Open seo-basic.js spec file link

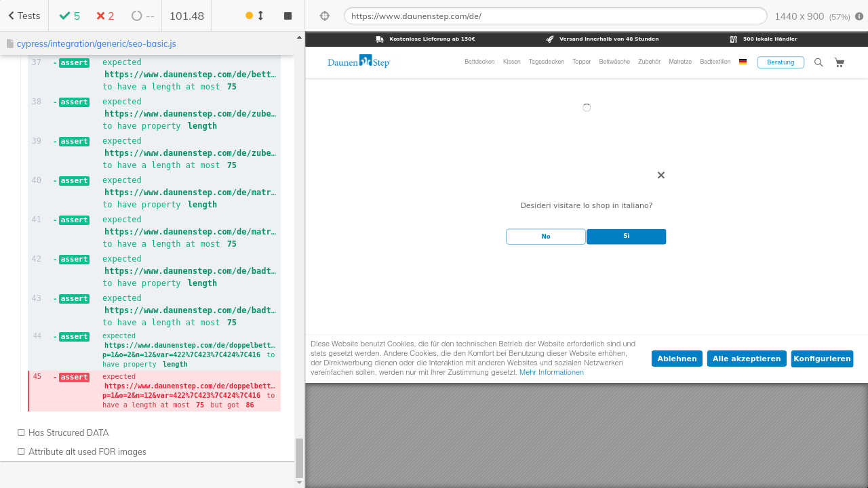pos(96,43)
